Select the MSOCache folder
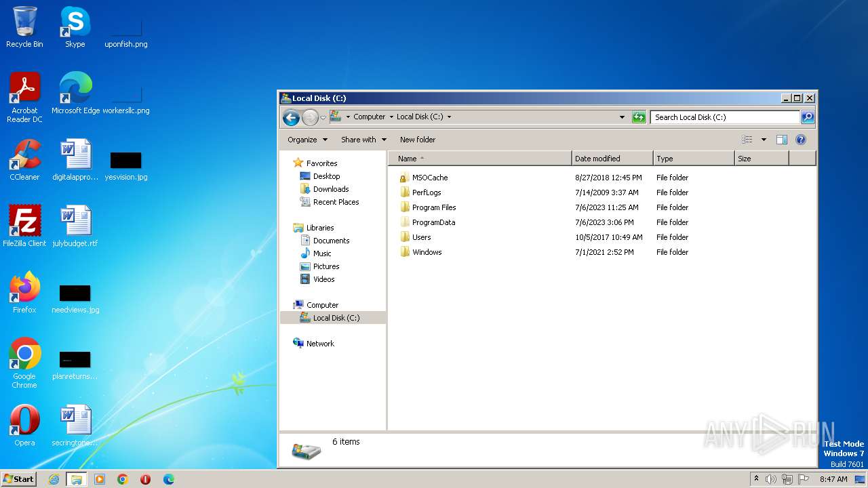Screen dimensions: 868x488 (430, 178)
